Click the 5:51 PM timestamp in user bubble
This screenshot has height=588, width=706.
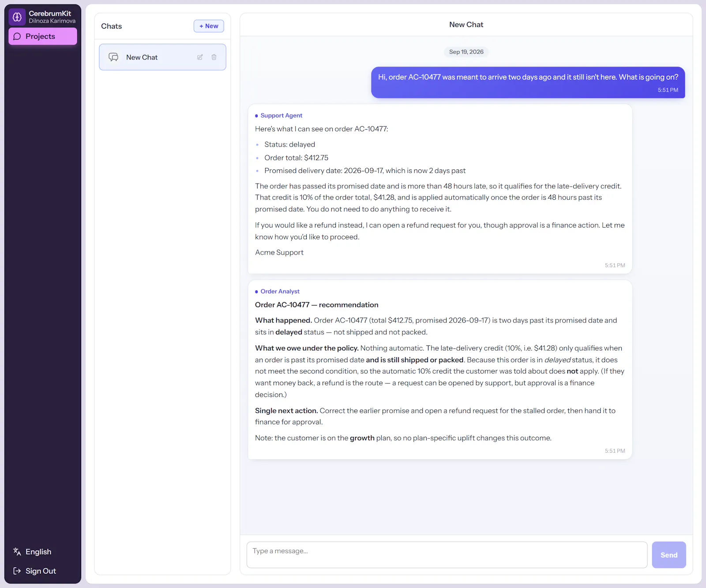coord(668,90)
